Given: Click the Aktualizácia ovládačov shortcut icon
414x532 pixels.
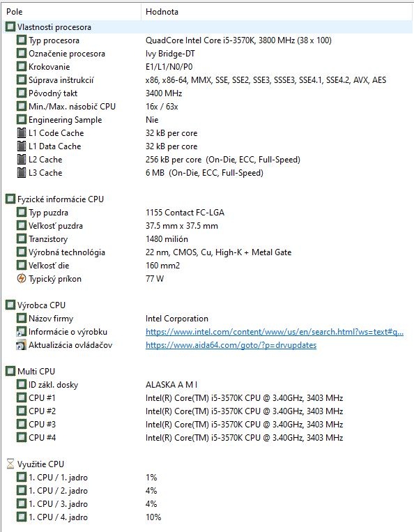Looking at the screenshot, I should point(22,344).
